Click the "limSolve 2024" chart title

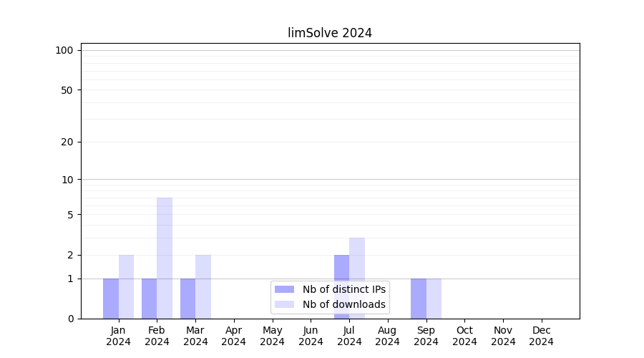(x=330, y=33)
